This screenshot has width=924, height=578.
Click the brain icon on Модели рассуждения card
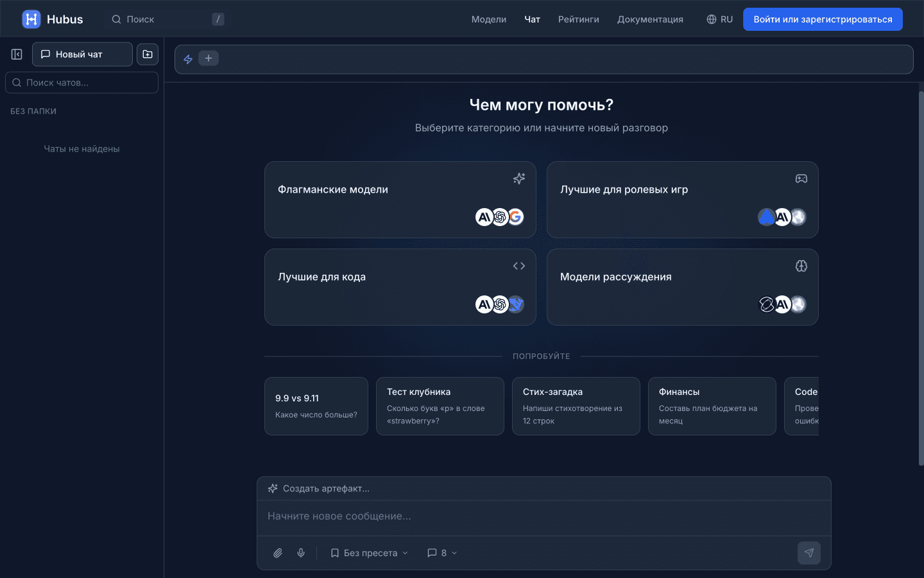[x=801, y=266]
